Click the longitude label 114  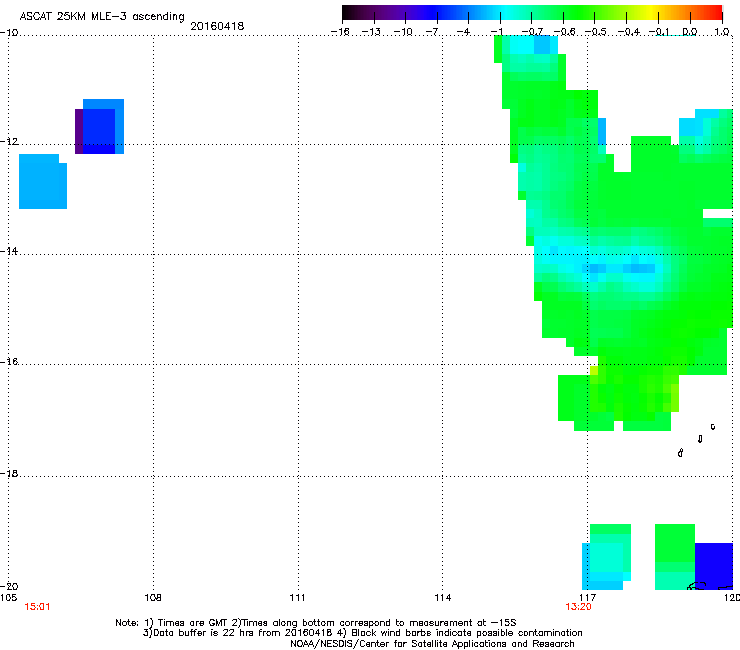coord(442,598)
